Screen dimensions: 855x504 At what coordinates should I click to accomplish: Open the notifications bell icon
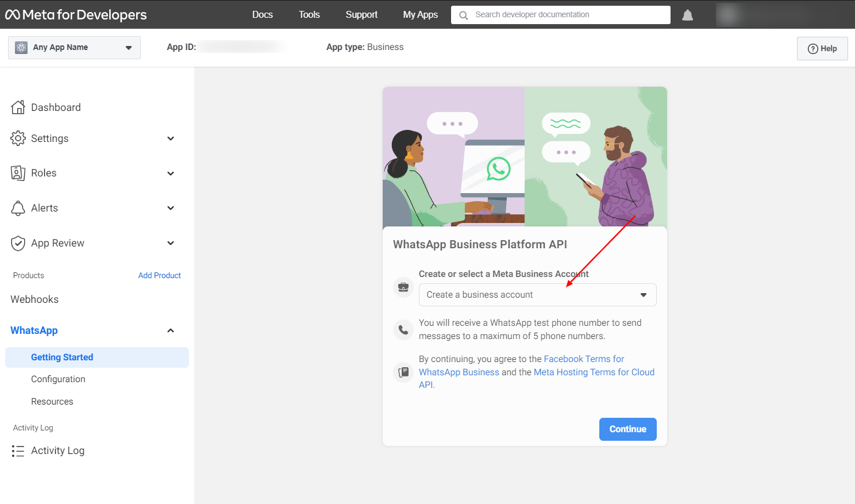[x=687, y=15]
